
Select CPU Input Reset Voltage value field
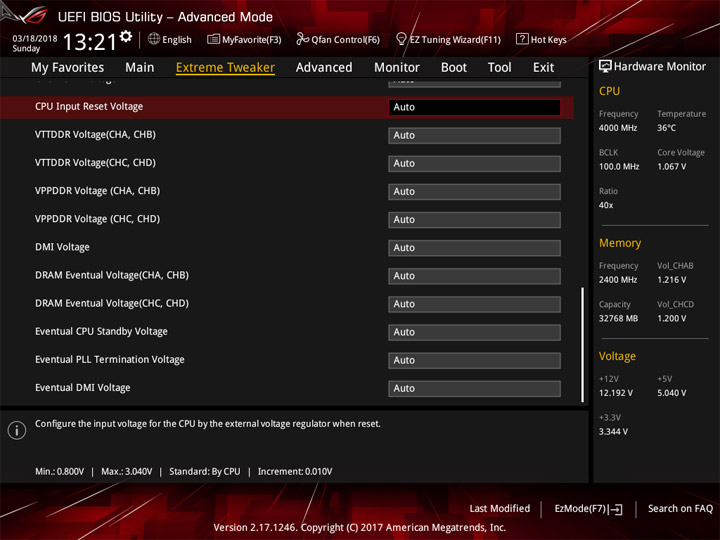(x=474, y=107)
